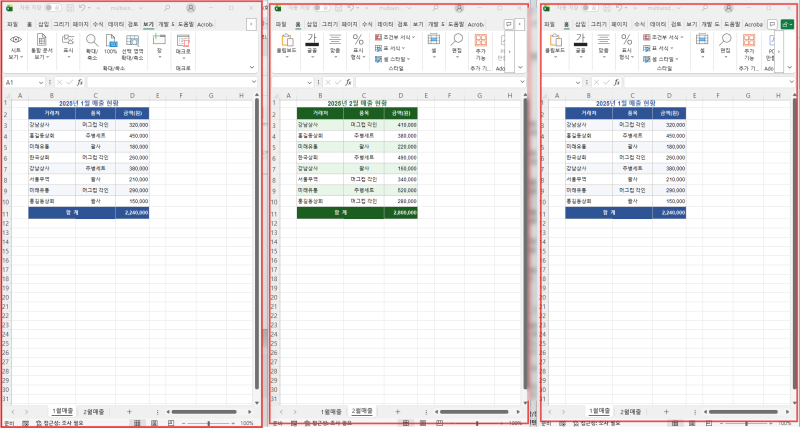Open Clipboard (클립보드) in middle window

pyautogui.click(x=288, y=47)
